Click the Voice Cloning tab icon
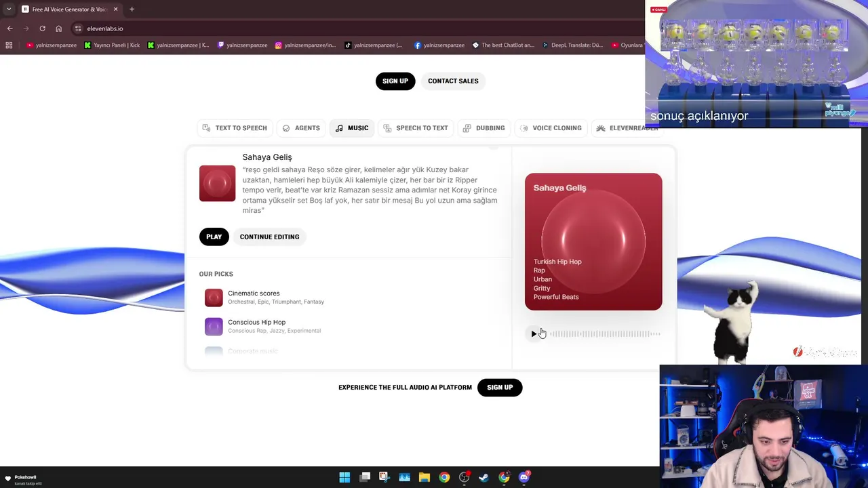868x488 pixels. click(x=524, y=128)
